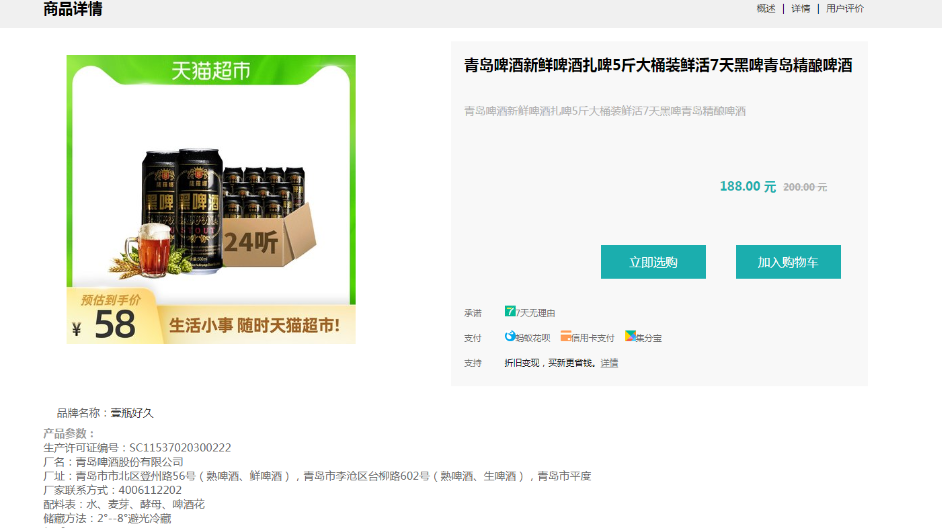942x528 pixels.
Task: Click the 天猫超市 banner on product image
Action: coord(211,71)
